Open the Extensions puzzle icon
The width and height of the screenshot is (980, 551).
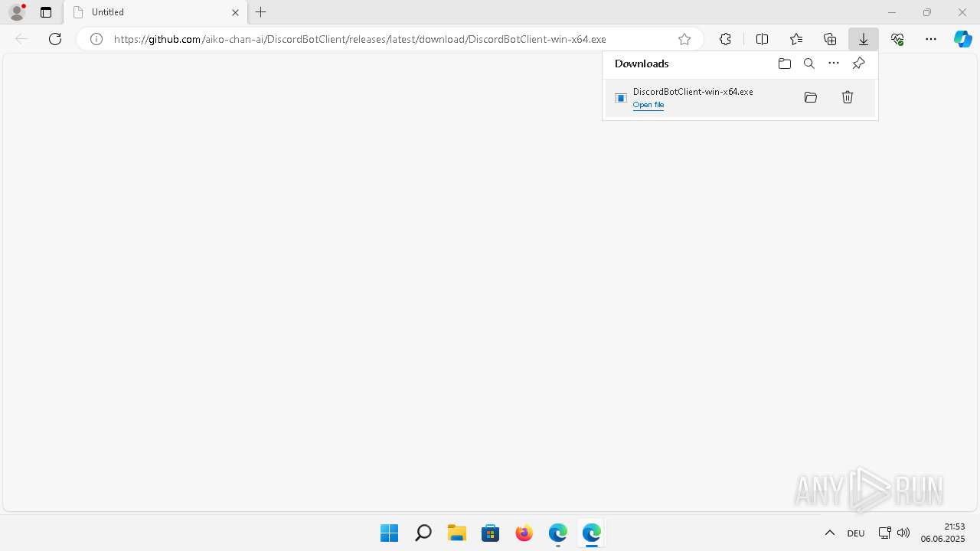point(725,39)
